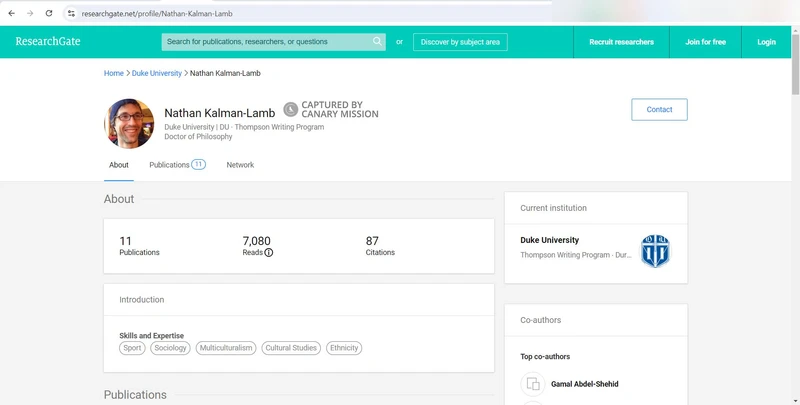Viewport: 800px width, 405px height.
Task: Click the Sociology skill tag
Action: (x=170, y=348)
